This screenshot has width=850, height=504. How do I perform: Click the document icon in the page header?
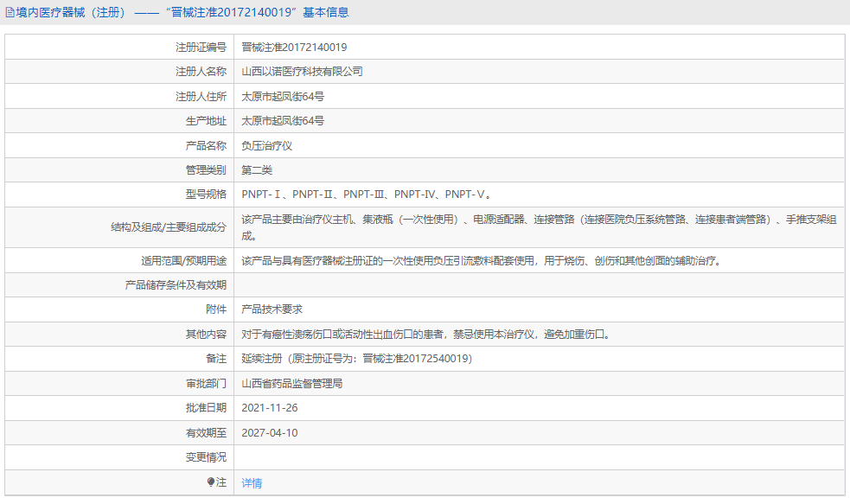click(10, 12)
